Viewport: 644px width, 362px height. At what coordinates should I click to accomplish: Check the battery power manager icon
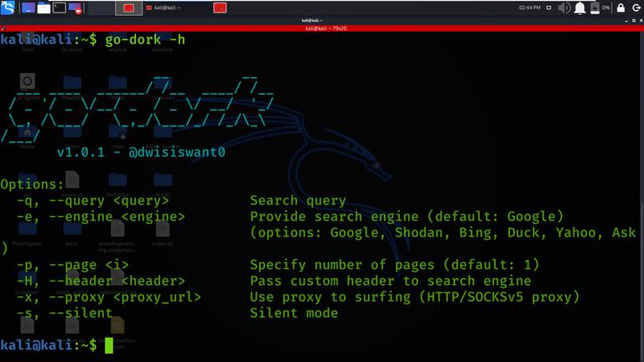[595, 8]
